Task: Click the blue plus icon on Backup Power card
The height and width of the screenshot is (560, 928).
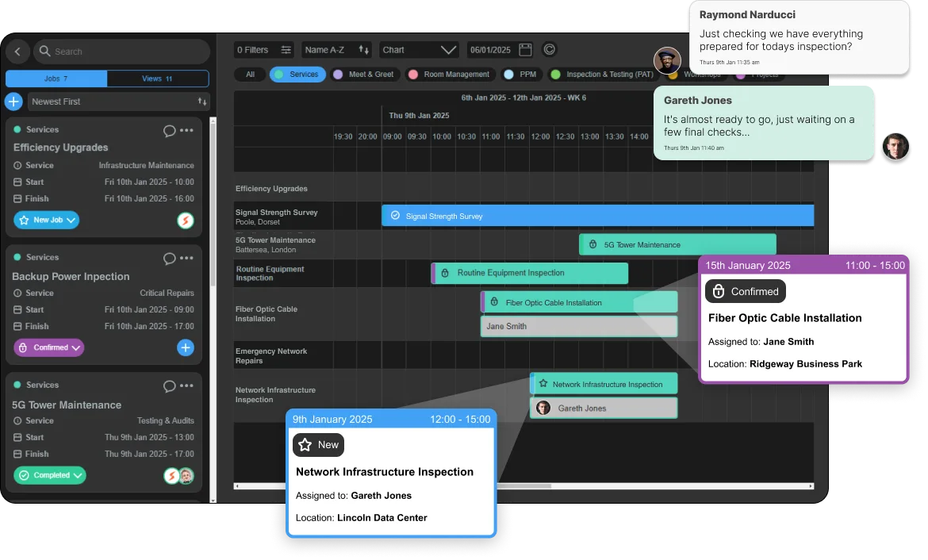Action: coord(185,347)
